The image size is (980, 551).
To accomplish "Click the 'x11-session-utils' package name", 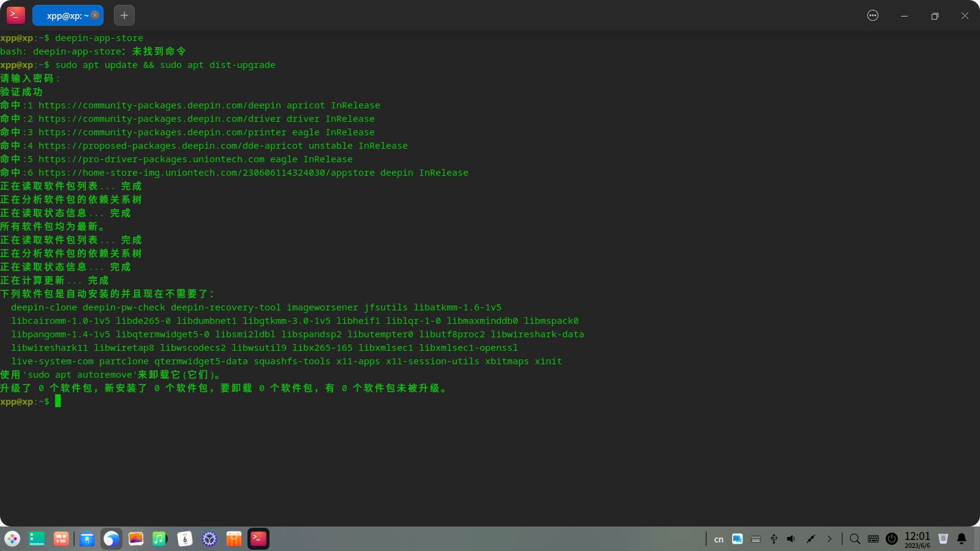I will tap(432, 361).
